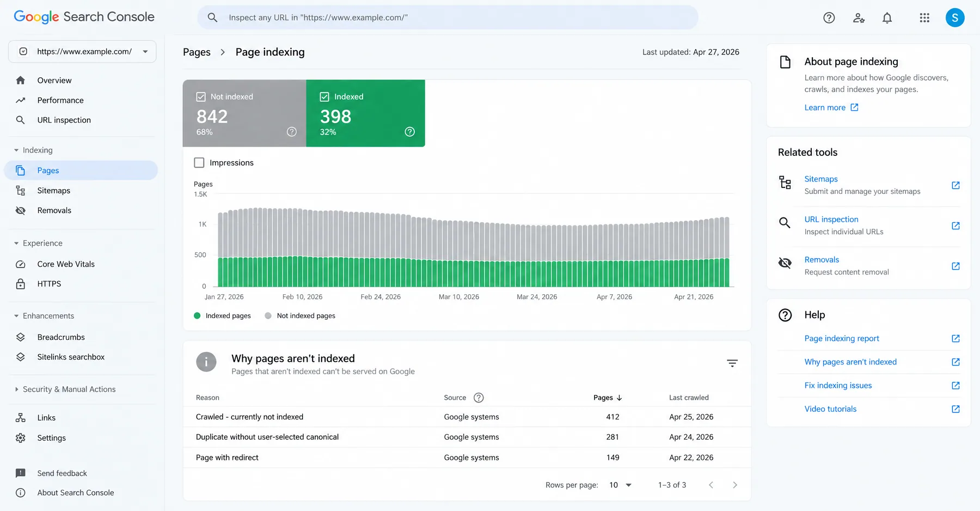Open the property selector dropdown

tap(82, 51)
